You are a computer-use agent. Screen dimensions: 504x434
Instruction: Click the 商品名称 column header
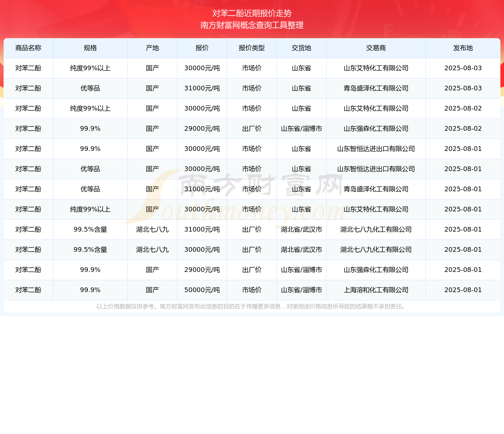coord(28,48)
